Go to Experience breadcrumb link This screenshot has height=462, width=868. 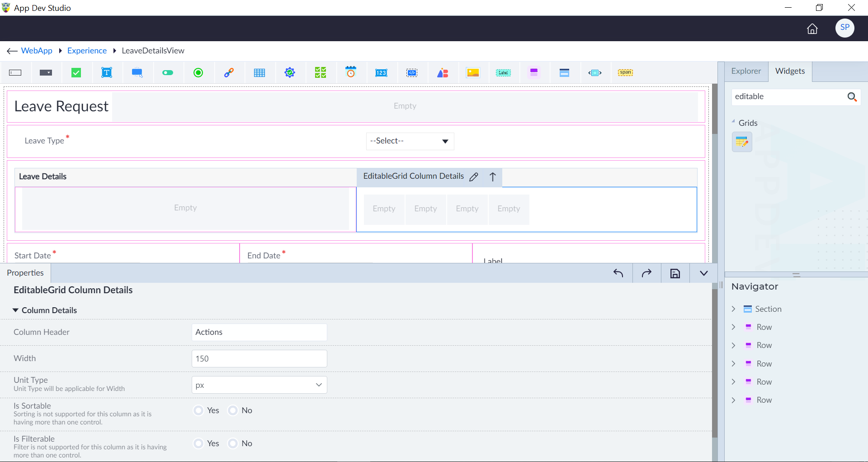click(87, 51)
